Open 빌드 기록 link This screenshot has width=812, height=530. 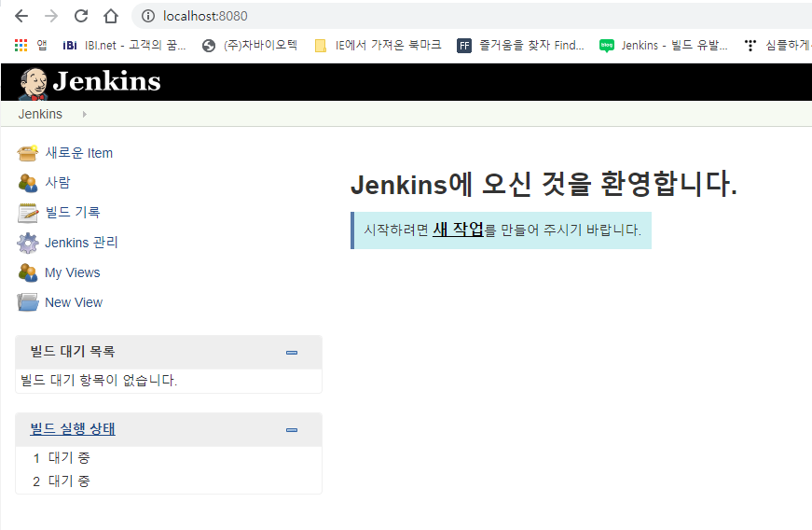tap(73, 213)
